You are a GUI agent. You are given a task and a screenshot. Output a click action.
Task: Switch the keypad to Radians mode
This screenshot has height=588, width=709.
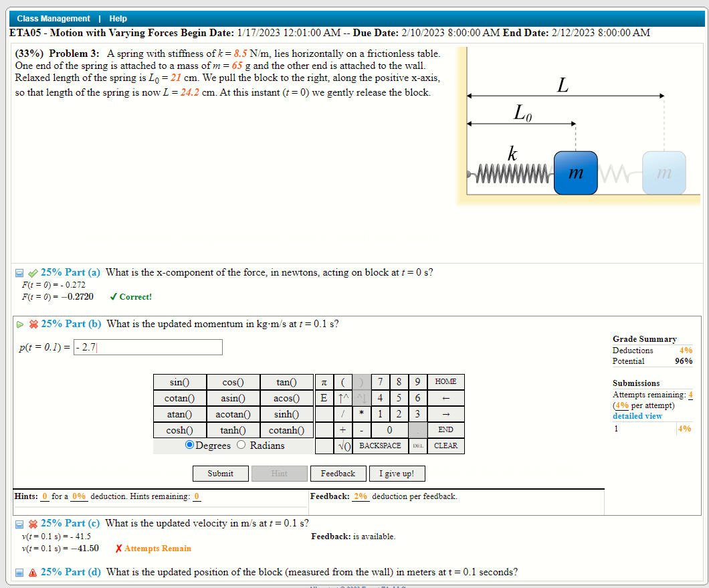coord(241,445)
